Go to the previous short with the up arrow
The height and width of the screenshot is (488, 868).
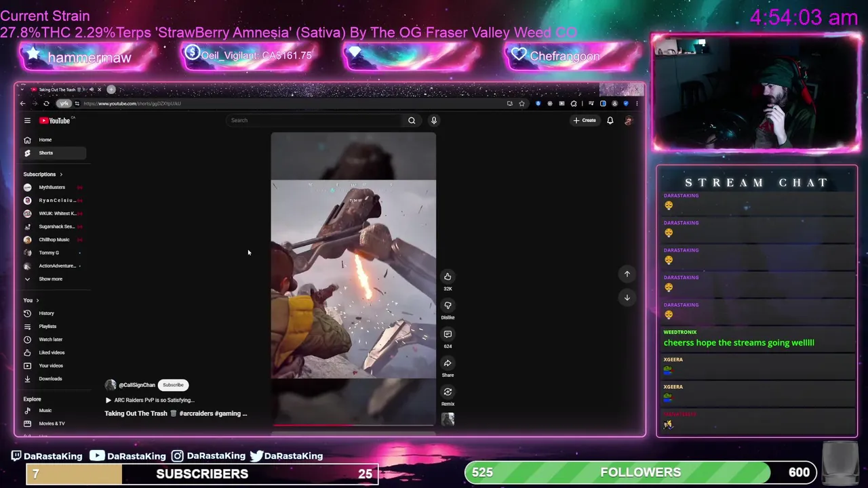click(627, 274)
